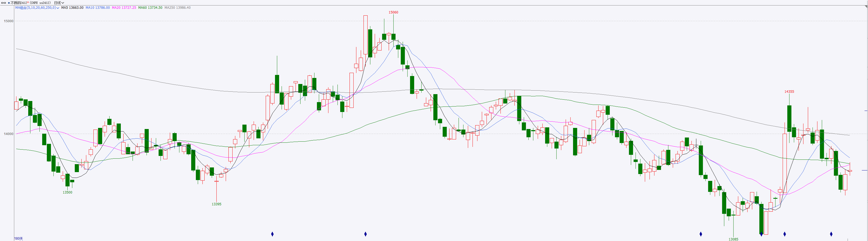Screen dimensions: 868x241
Task: Open the 日线 period dropdown
Action: pyautogui.click(x=59, y=3)
